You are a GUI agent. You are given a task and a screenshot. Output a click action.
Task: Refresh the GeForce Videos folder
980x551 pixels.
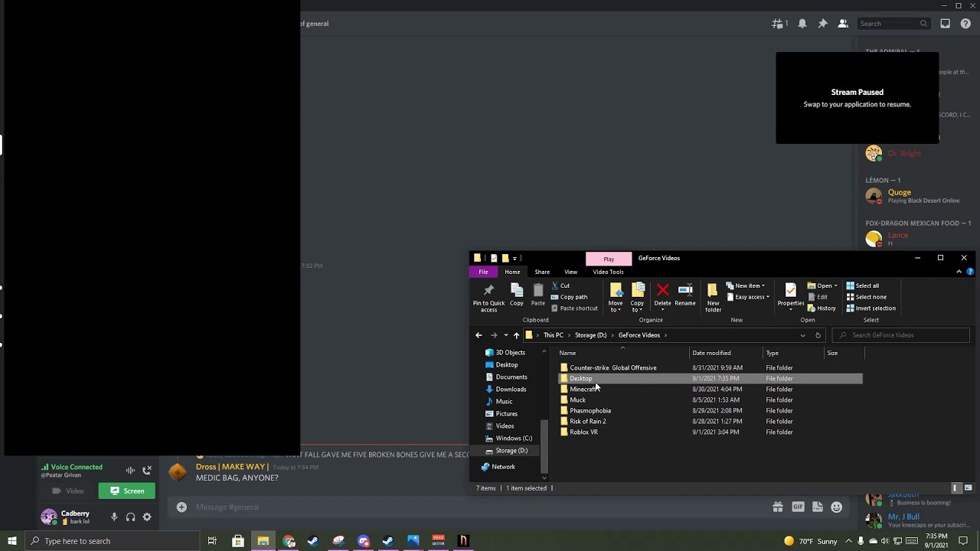click(818, 335)
